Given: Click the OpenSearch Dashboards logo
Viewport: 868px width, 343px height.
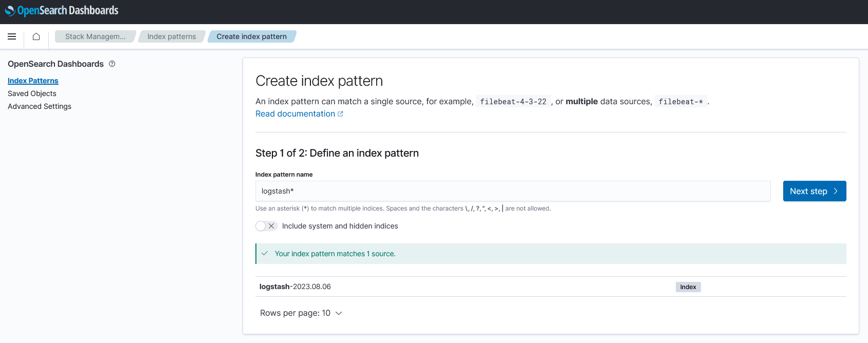Looking at the screenshot, I should point(62,11).
